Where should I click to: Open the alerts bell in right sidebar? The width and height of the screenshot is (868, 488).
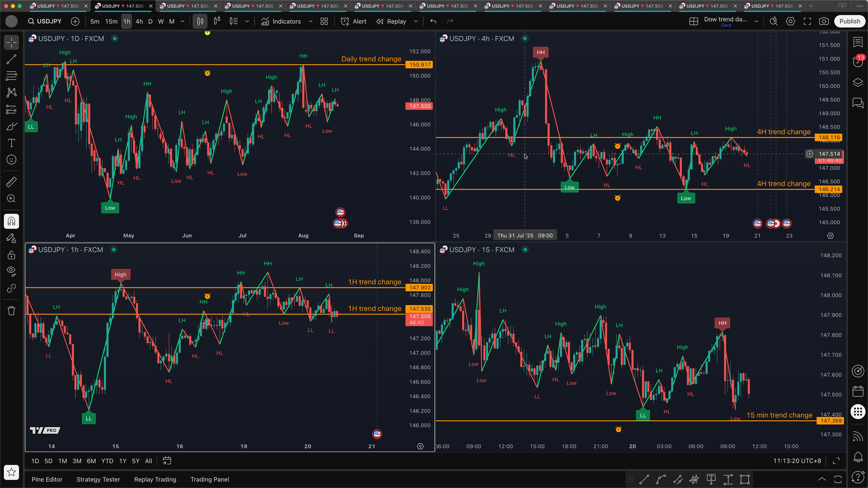[x=858, y=457]
